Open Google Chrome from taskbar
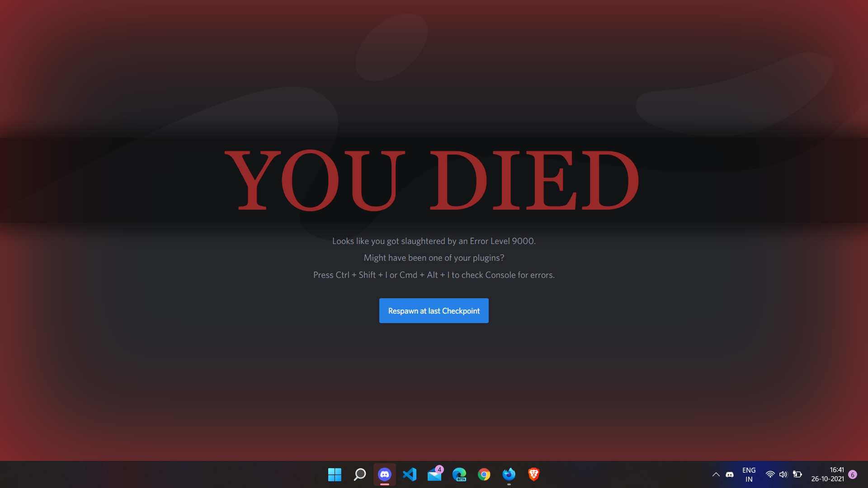The width and height of the screenshot is (868, 488). [x=484, y=474]
